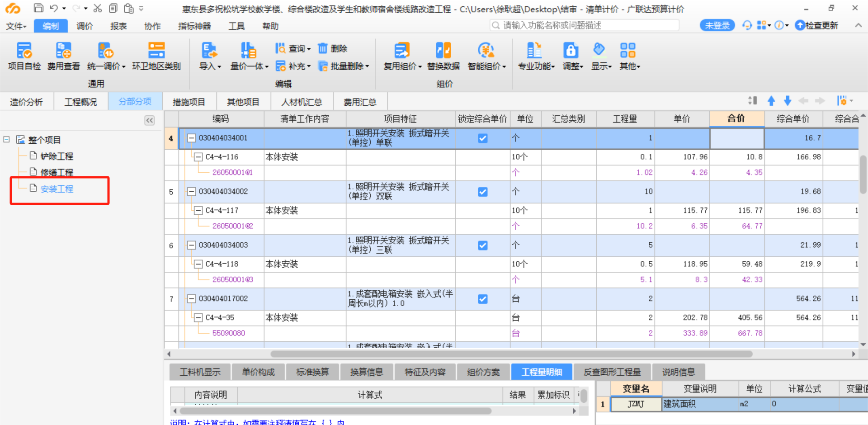
Task: Select 铲除工程 in project tree
Action: point(57,156)
